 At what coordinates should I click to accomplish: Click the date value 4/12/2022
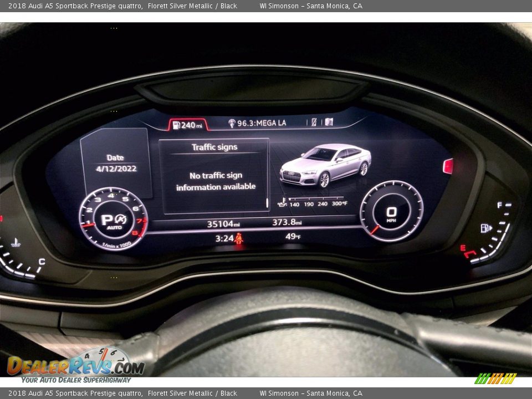pyautogui.click(x=116, y=168)
